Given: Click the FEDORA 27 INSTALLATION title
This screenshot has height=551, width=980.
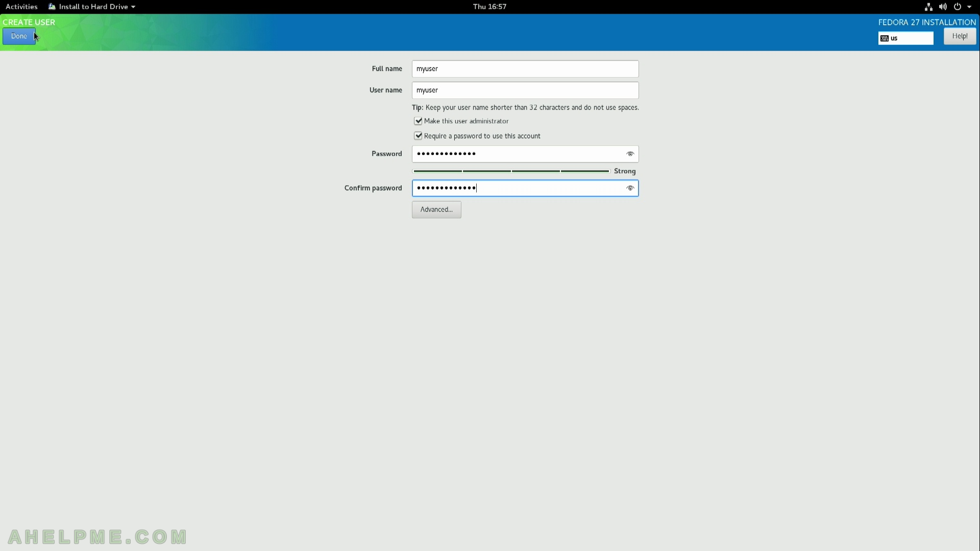Looking at the screenshot, I should coord(927,22).
